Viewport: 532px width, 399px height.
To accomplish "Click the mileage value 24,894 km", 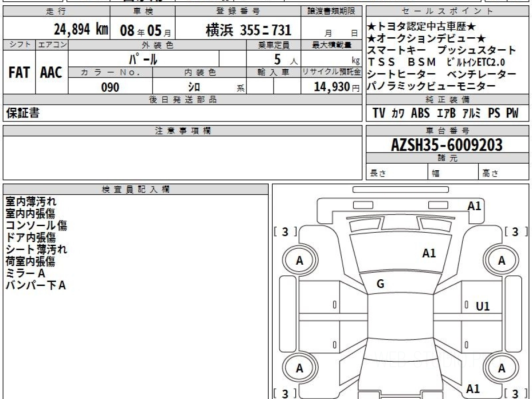I will pos(81,30).
